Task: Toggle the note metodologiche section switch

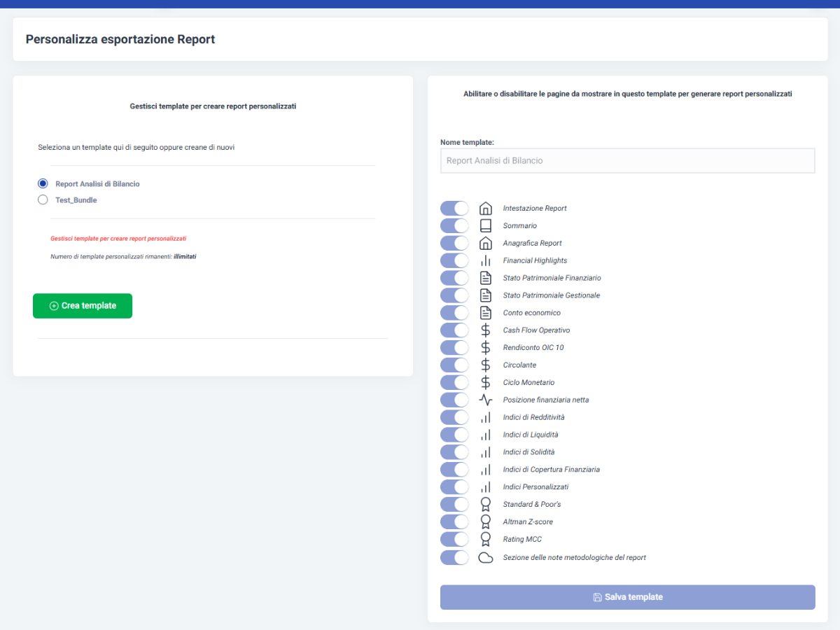Action: 454,558
